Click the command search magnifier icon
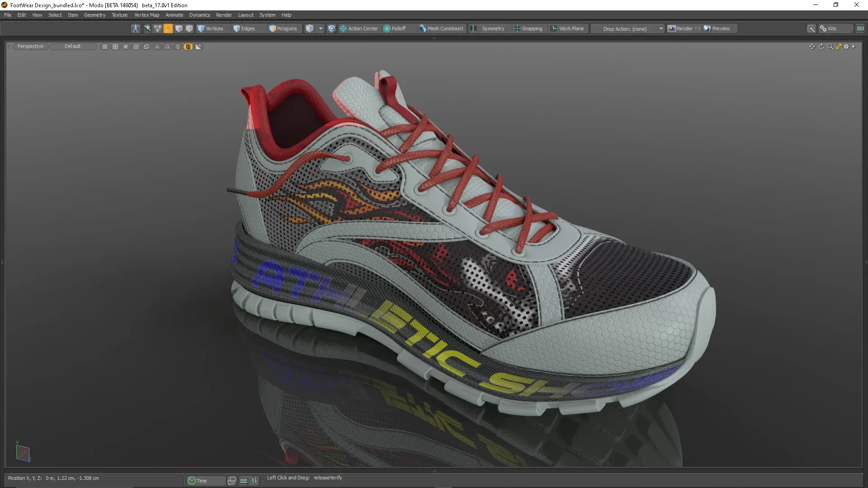Screen dimensions: 868x488 [x=811, y=28]
